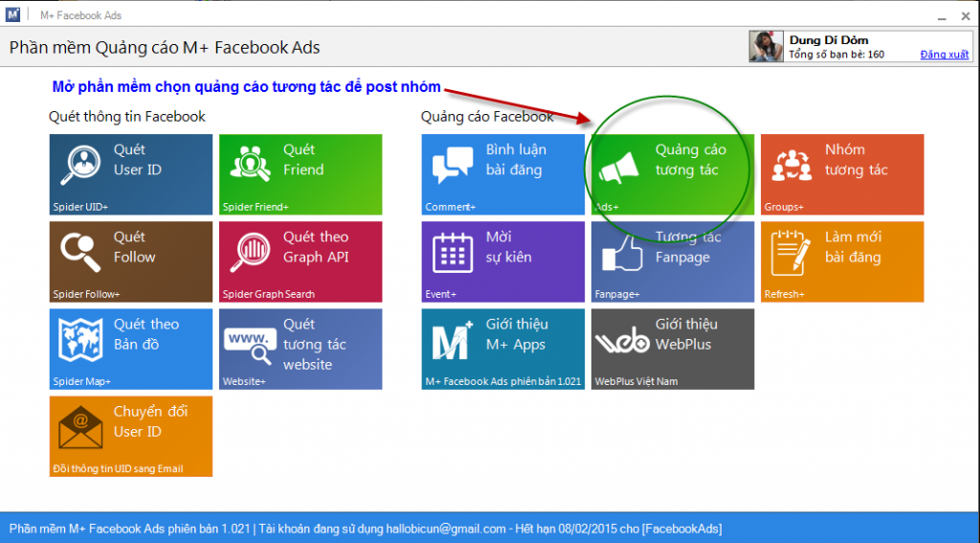Click the M+ Apps logo icon
The image size is (980, 543).
[453, 342]
